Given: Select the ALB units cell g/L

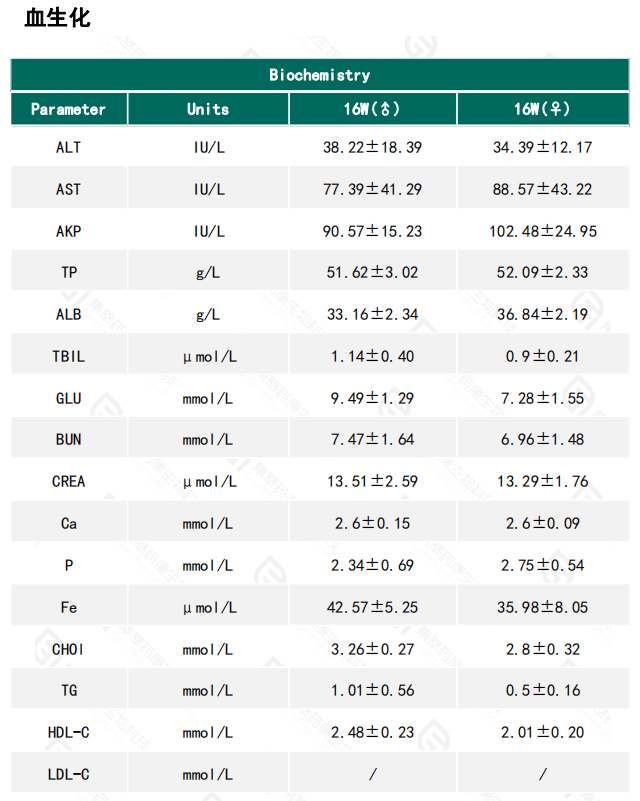Looking at the screenshot, I should 208,314.
